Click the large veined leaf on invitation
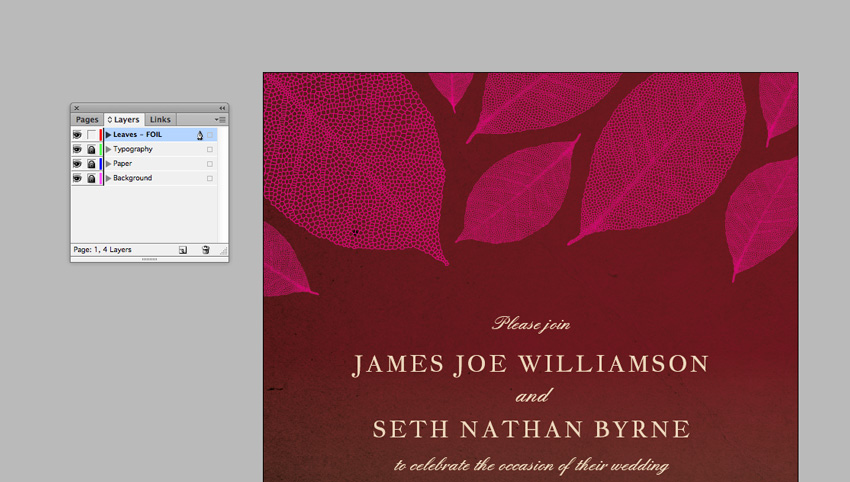The width and height of the screenshot is (850, 482). tap(355, 168)
